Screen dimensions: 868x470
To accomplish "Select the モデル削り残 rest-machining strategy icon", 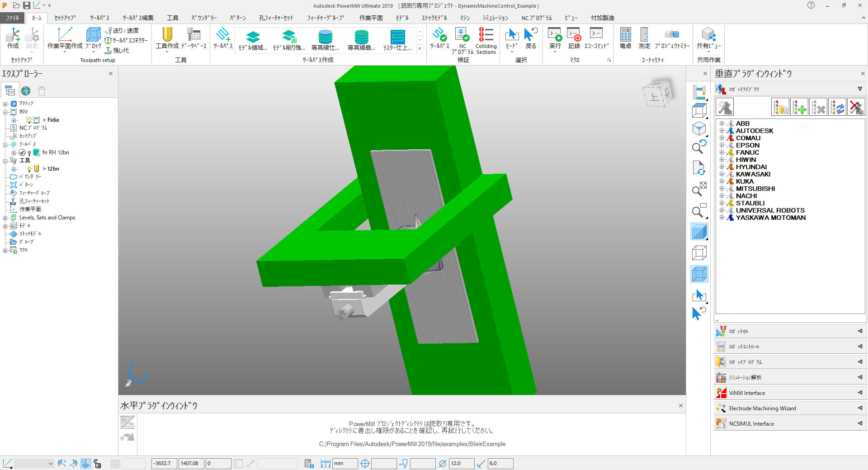I will 289,40.
